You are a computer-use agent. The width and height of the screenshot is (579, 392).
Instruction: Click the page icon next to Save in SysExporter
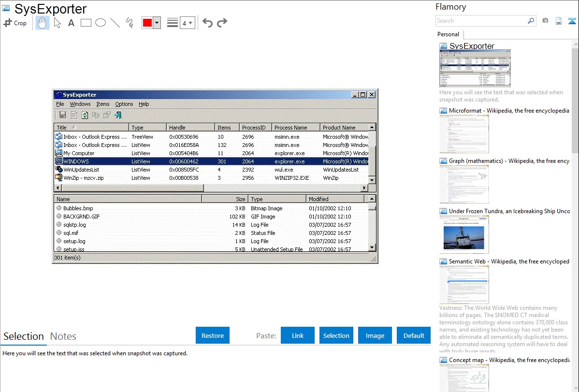[74, 115]
